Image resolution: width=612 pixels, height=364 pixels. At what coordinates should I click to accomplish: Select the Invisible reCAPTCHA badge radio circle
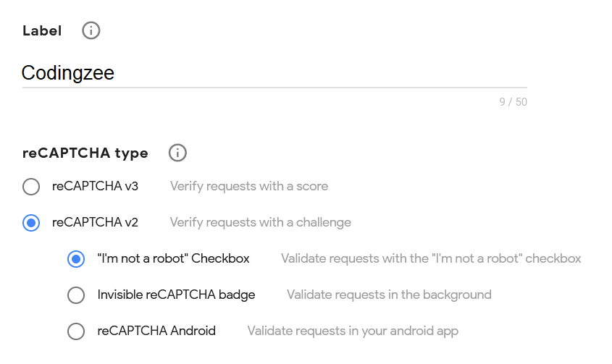76,295
